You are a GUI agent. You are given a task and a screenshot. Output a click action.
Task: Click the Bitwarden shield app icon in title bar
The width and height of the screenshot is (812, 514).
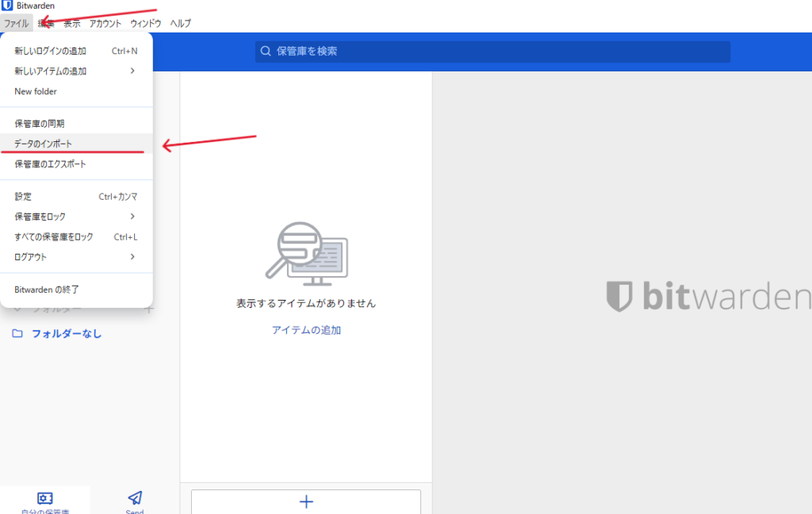pyautogui.click(x=7, y=6)
